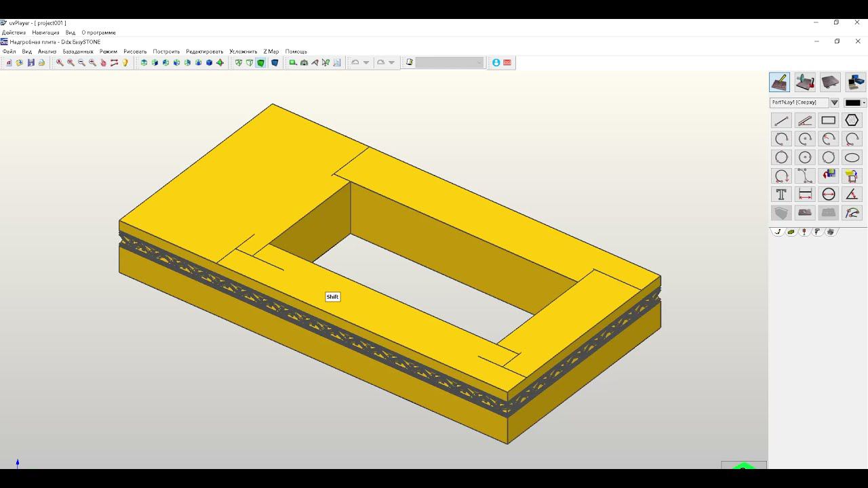Click the Save floppy disk icon

coord(31,62)
